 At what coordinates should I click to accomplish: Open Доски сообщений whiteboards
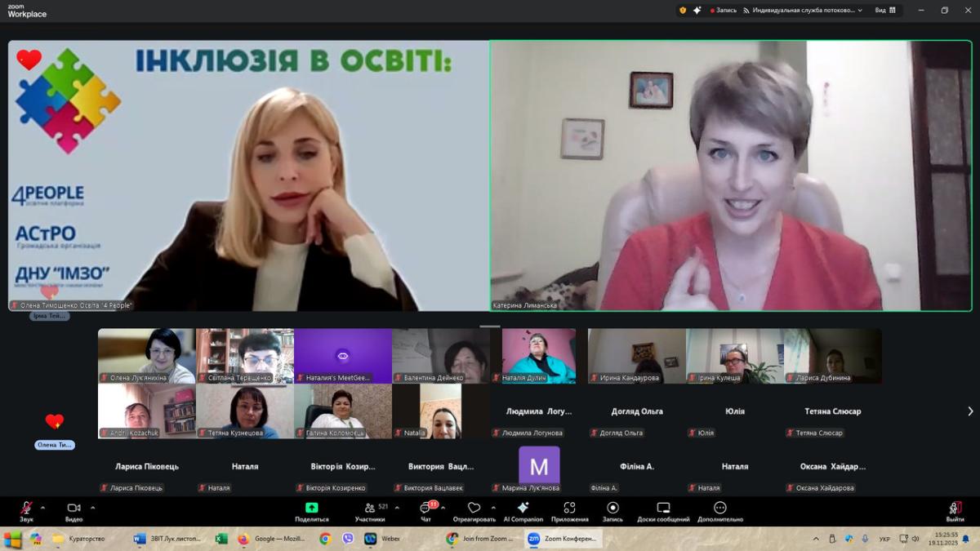(663, 511)
